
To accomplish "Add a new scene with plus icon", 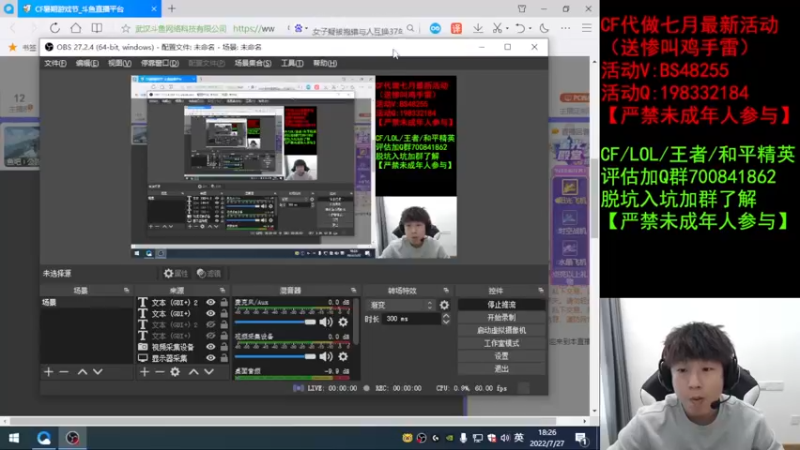I will (x=48, y=372).
